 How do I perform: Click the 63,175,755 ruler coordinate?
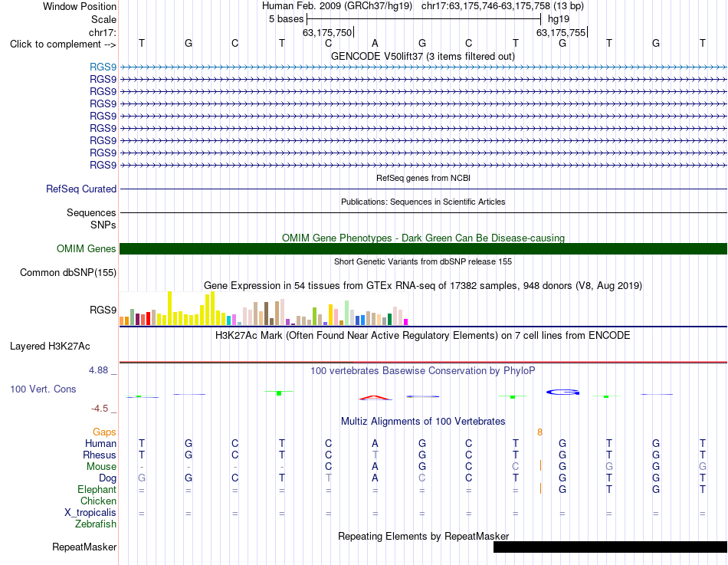[x=561, y=32]
